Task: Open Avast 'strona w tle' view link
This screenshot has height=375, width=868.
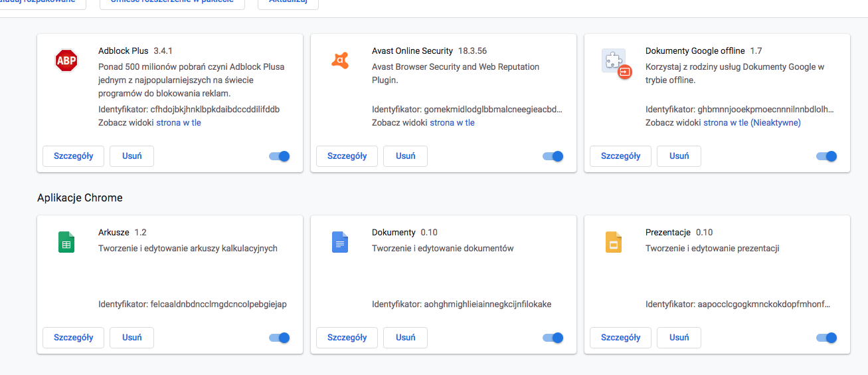Action: [452, 123]
